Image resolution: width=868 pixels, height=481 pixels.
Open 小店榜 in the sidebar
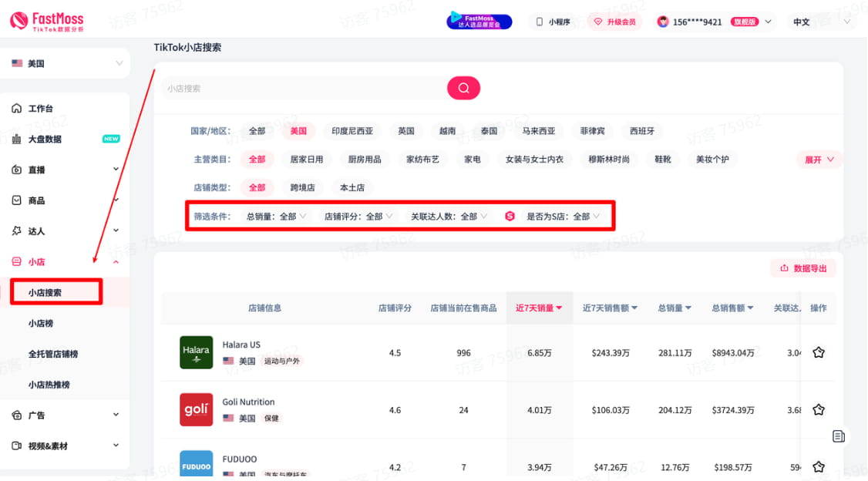(x=41, y=324)
